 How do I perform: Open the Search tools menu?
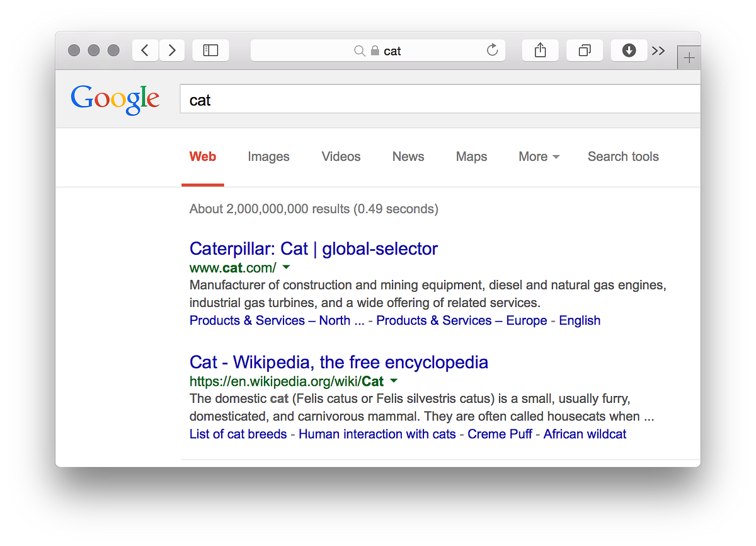622,156
